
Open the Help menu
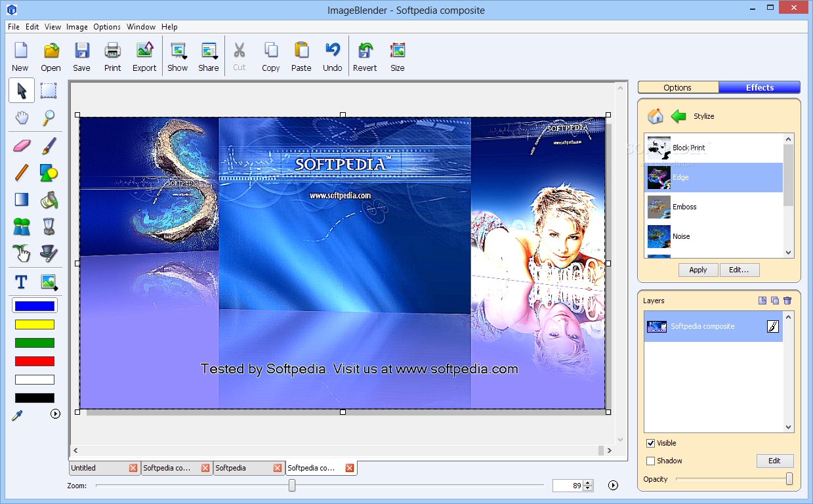[x=169, y=27]
